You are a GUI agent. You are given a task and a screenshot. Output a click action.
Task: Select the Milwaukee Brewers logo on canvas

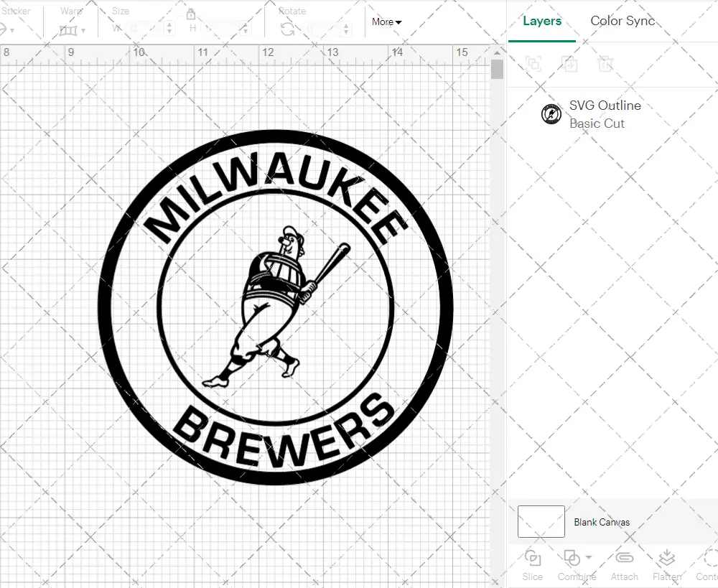[x=276, y=307]
